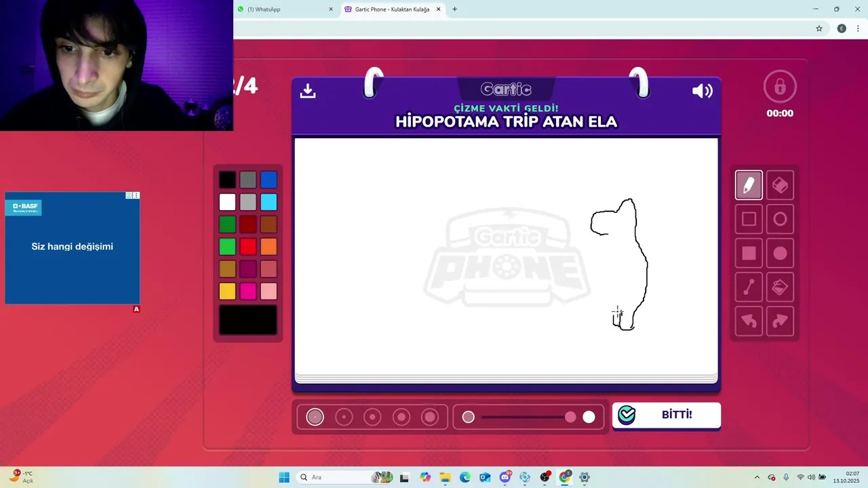Bookmark this page with the star icon
This screenshot has width=868, height=488.
[x=819, y=28]
